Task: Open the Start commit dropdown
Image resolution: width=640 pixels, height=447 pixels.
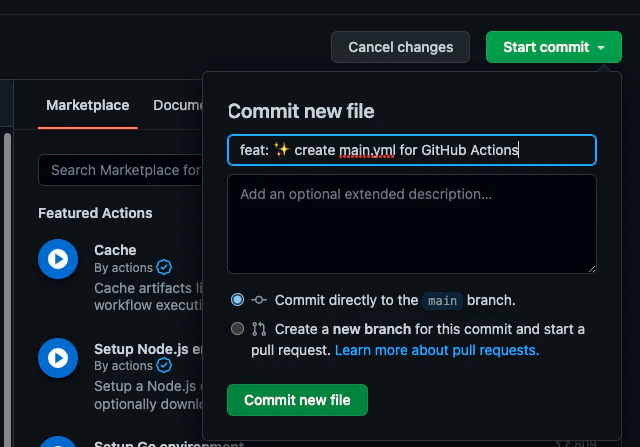Action: click(553, 47)
